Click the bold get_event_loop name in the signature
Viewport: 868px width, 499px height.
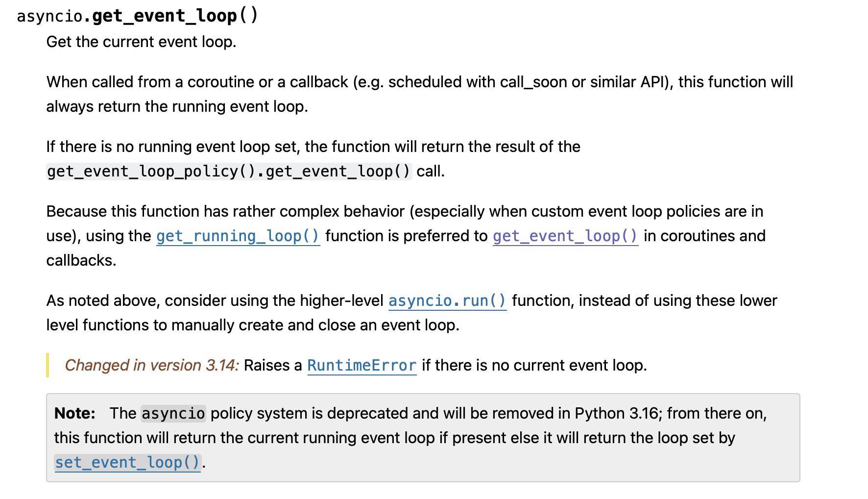tap(164, 16)
